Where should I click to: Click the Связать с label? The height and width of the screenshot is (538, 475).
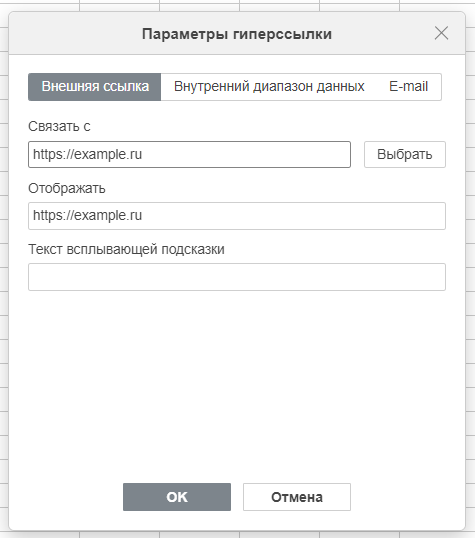59,127
